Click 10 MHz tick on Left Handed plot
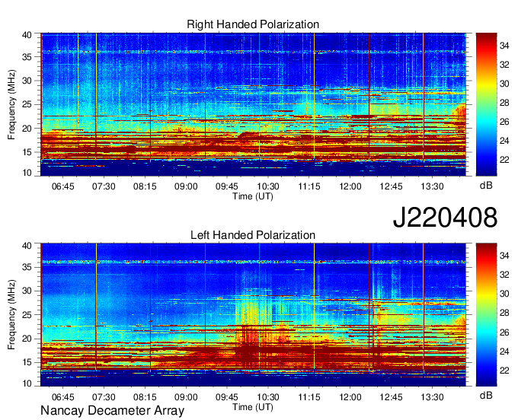 coord(27,383)
